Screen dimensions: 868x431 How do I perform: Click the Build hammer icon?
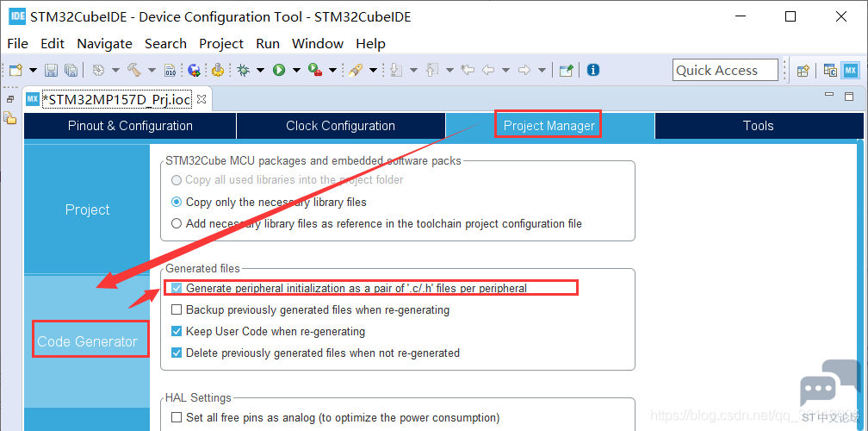click(134, 70)
